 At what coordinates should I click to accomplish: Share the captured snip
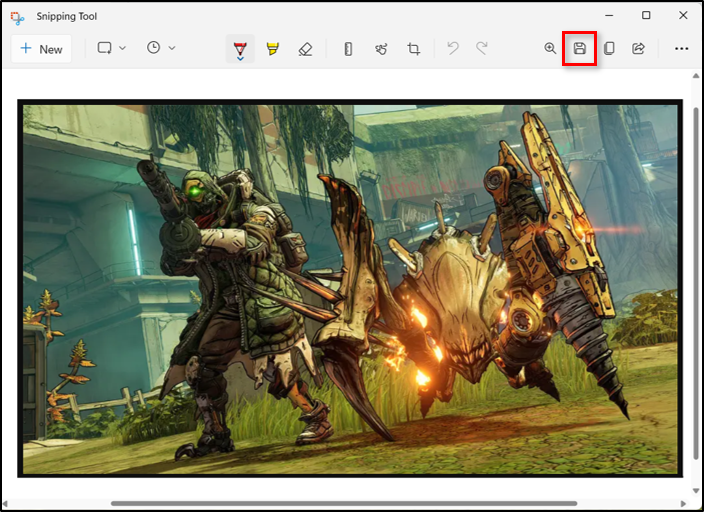point(638,48)
